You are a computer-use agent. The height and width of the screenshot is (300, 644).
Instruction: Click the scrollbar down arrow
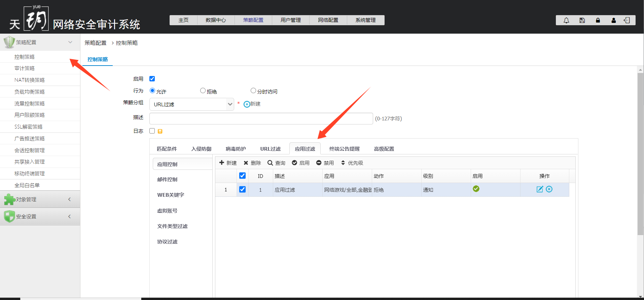pyautogui.click(x=640, y=296)
